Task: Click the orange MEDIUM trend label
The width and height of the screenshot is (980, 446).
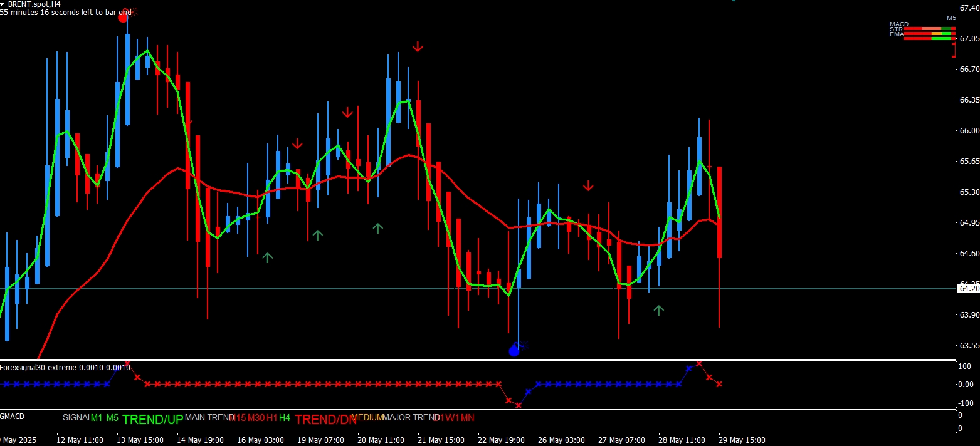Action: [368, 417]
